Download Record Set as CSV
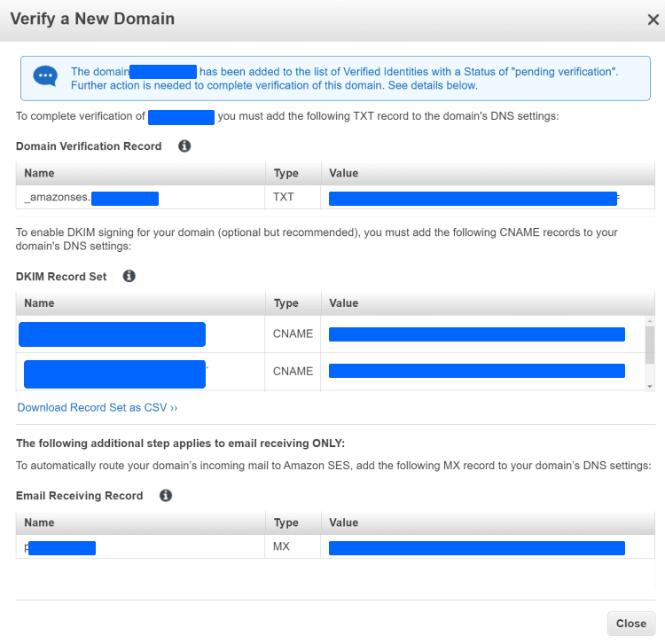This screenshot has height=644, width=665. pyautogui.click(x=98, y=408)
